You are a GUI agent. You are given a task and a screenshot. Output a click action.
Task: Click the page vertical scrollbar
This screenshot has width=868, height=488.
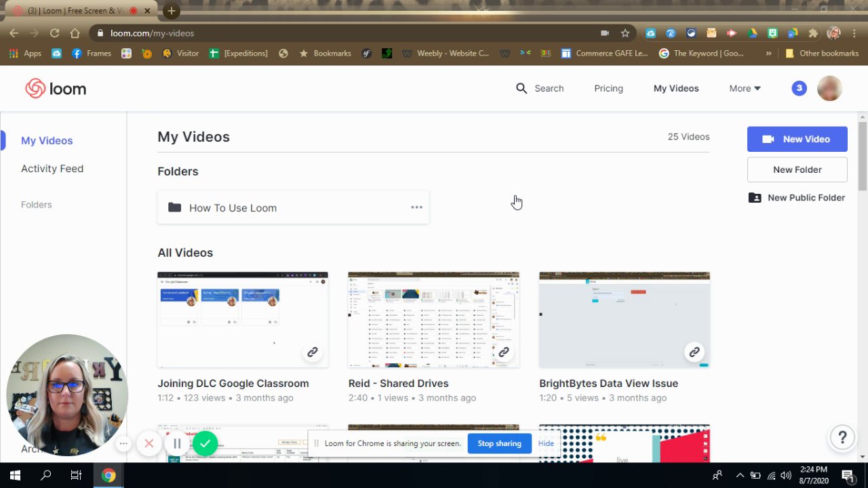tap(863, 156)
